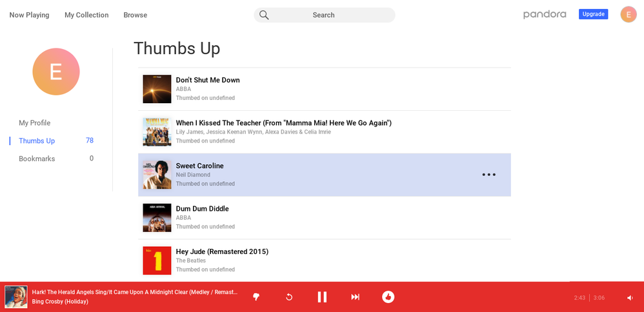Pause the currently playing song

[x=322, y=297]
